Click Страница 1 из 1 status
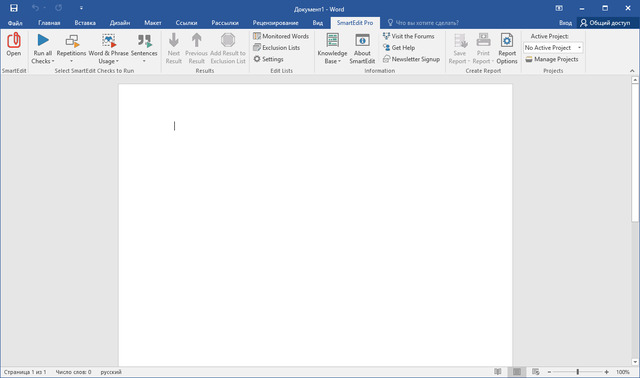This screenshot has width=640, height=378. point(25,372)
